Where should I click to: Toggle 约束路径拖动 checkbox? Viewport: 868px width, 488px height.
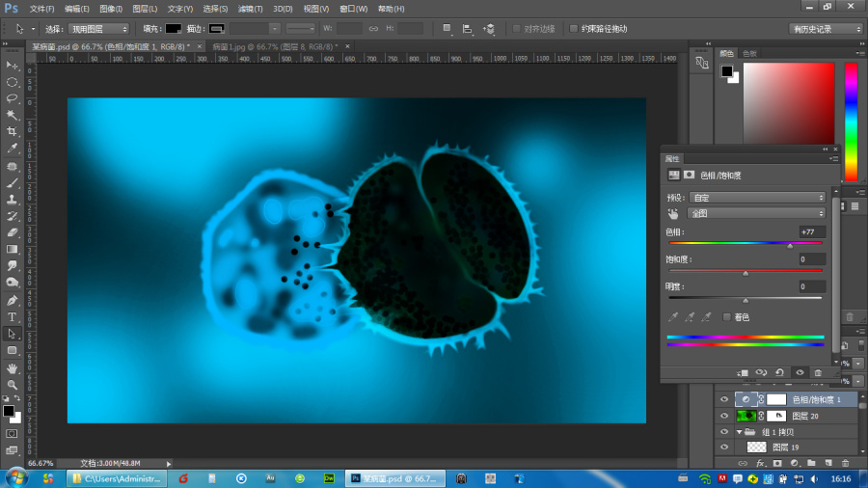(574, 29)
